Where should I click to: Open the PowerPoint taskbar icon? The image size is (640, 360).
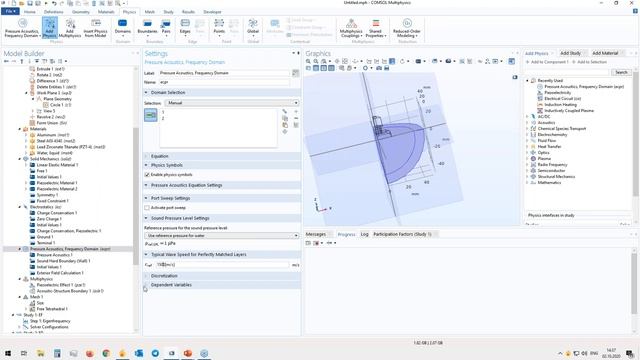pos(188,353)
